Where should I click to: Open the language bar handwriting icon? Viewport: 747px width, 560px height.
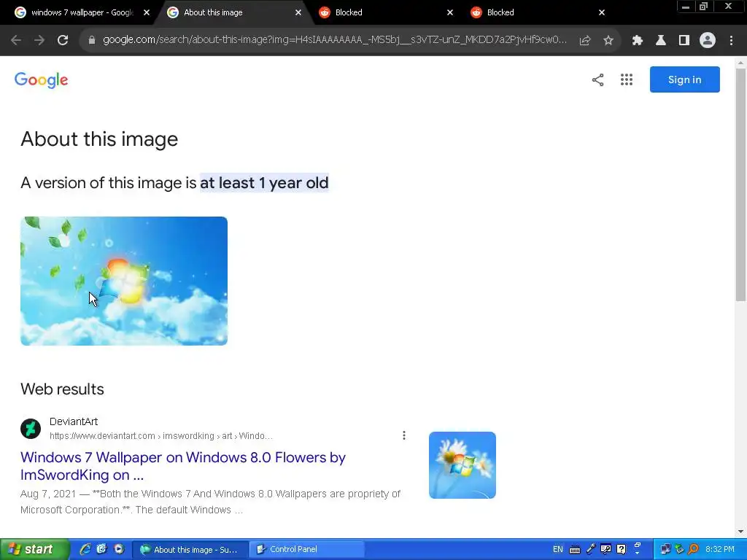(x=605, y=549)
